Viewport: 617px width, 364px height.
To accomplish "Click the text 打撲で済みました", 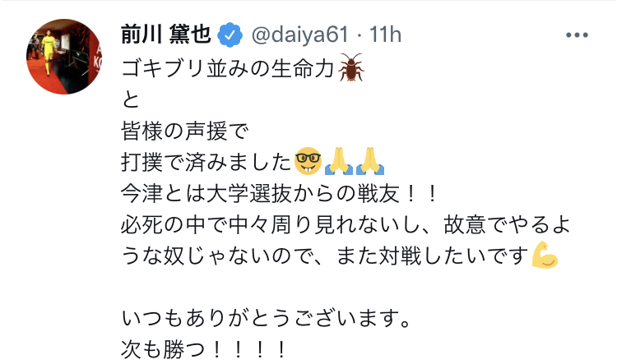I will (206, 162).
